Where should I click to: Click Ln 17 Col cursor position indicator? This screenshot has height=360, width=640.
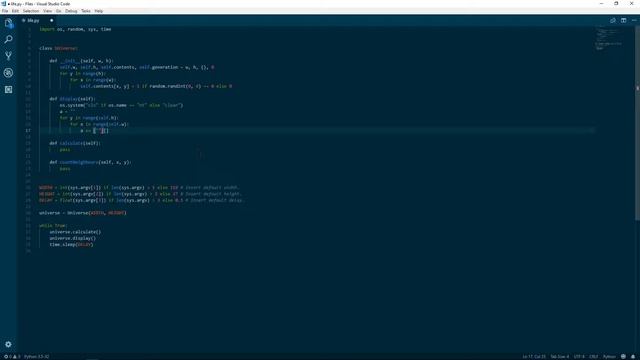pos(534,357)
